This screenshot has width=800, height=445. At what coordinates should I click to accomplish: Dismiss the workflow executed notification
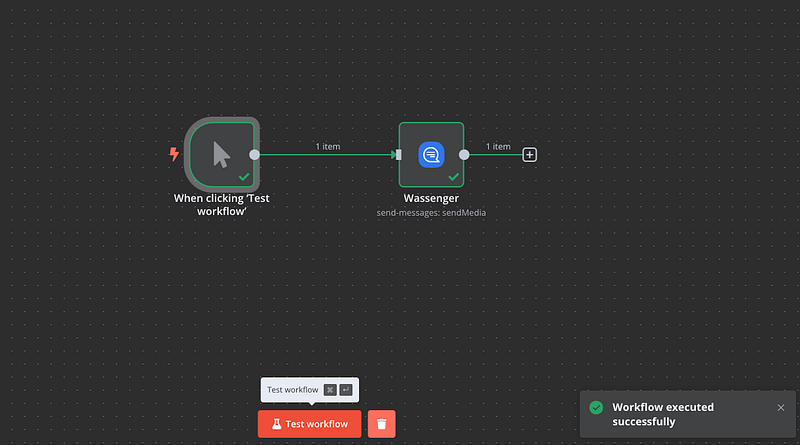pos(781,408)
